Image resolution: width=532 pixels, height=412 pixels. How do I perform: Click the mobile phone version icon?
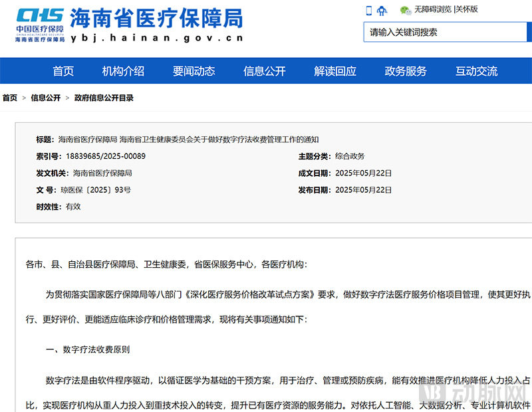pos(369,11)
